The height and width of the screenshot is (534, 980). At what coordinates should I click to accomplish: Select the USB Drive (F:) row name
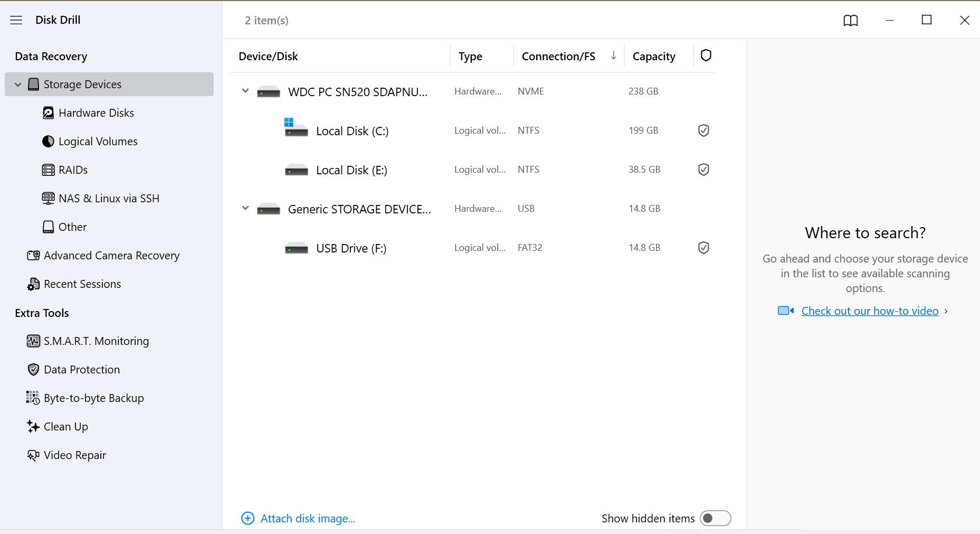click(351, 248)
